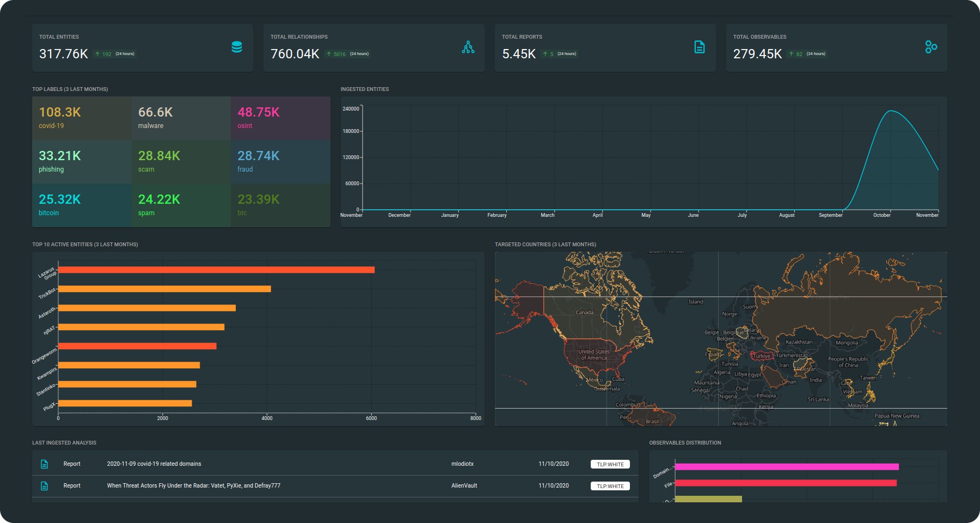Click United States of America on the map
Screen dimensions: 980x523
(593, 355)
